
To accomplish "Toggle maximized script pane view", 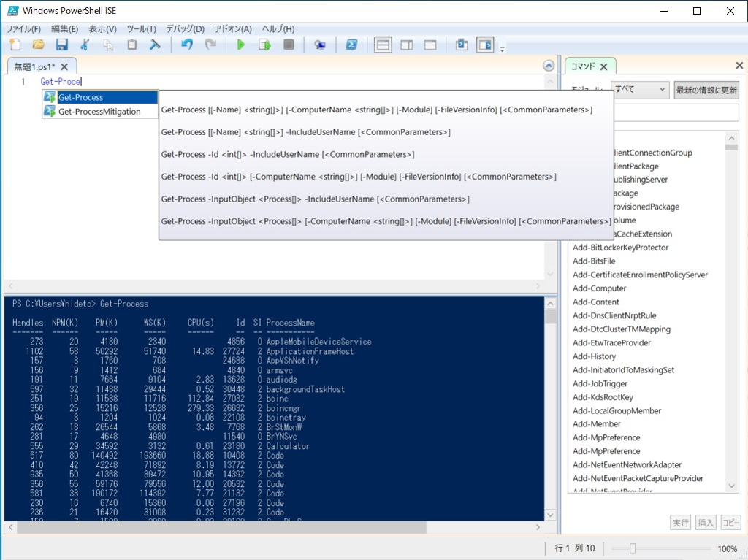I will click(430, 45).
